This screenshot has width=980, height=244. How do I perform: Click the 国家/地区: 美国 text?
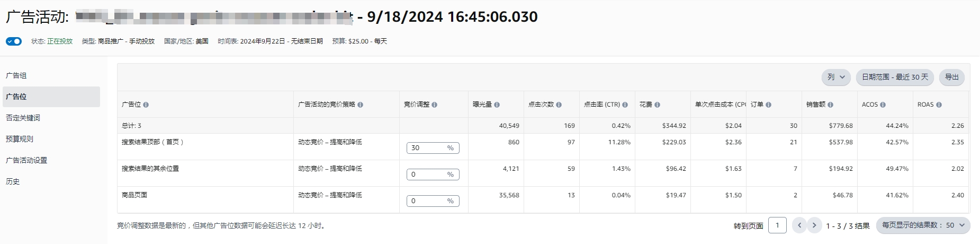point(186,41)
